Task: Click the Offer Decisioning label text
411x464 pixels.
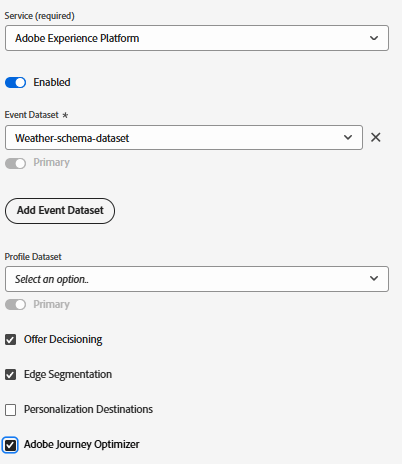Action: coord(63,339)
